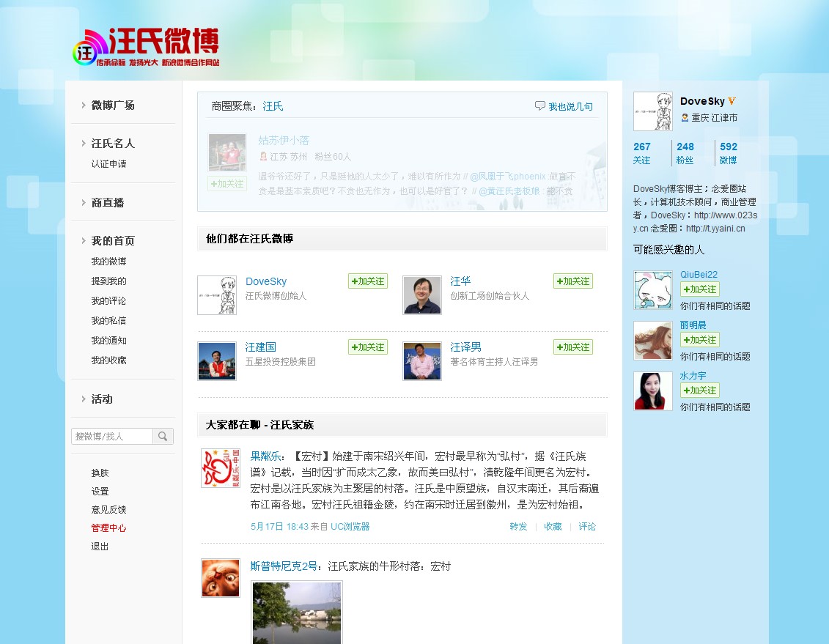The height and width of the screenshot is (644, 829).
Task: Open the 宏村 lake photo thumbnail
Action: coord(296,614)
